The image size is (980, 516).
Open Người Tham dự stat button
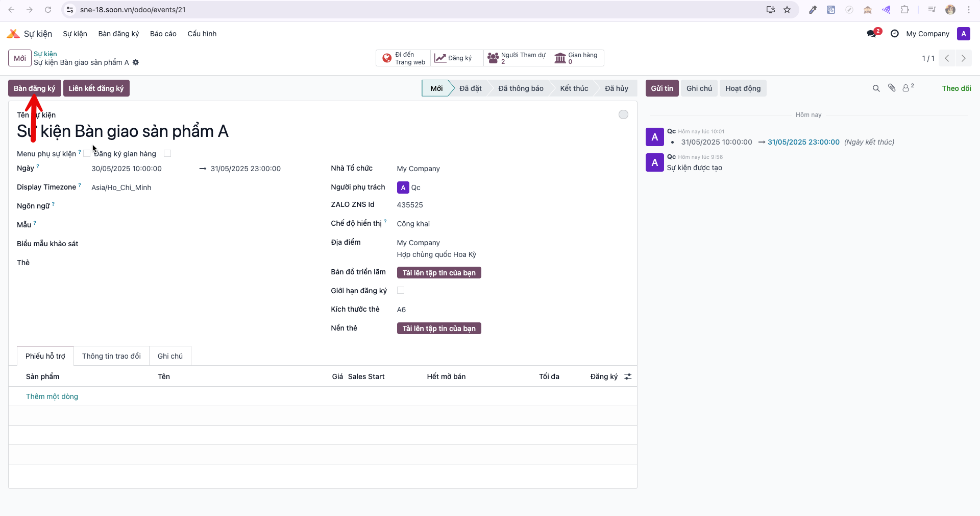517,58
